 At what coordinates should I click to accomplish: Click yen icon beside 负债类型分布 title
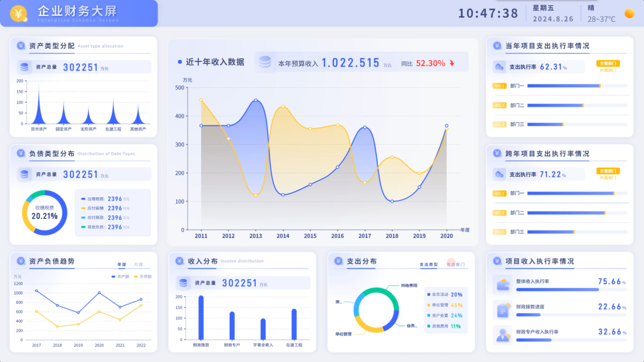[21, 153]
